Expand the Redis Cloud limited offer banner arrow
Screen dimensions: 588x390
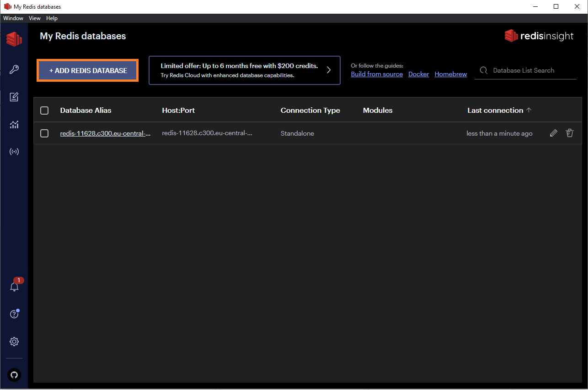pyautogui.click(x=328, y=70)
